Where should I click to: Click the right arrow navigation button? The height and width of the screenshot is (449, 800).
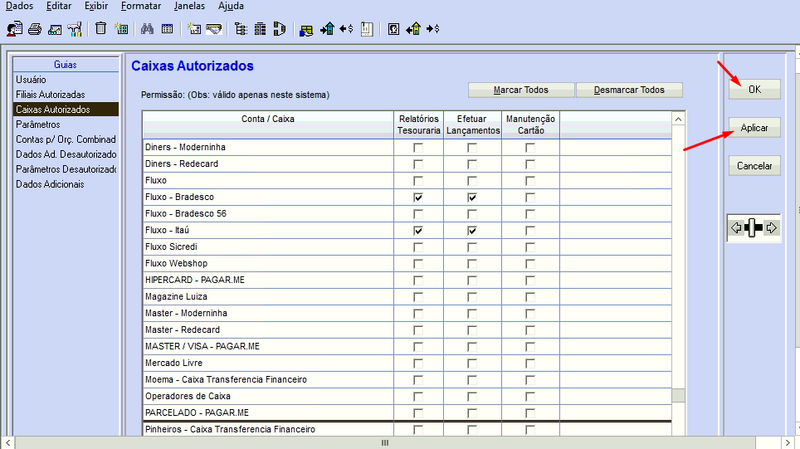[x=771, y=228]
